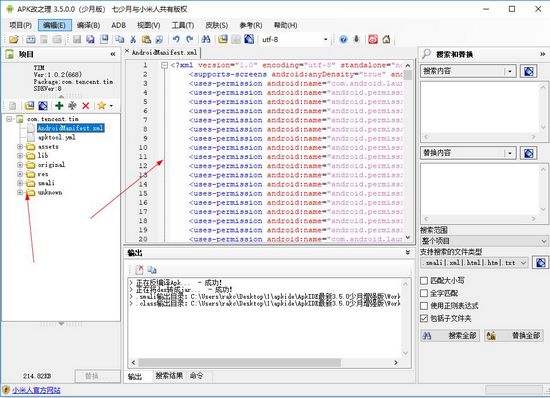
Task: Click the clear output icon in output panel
Action: (139, 270)
